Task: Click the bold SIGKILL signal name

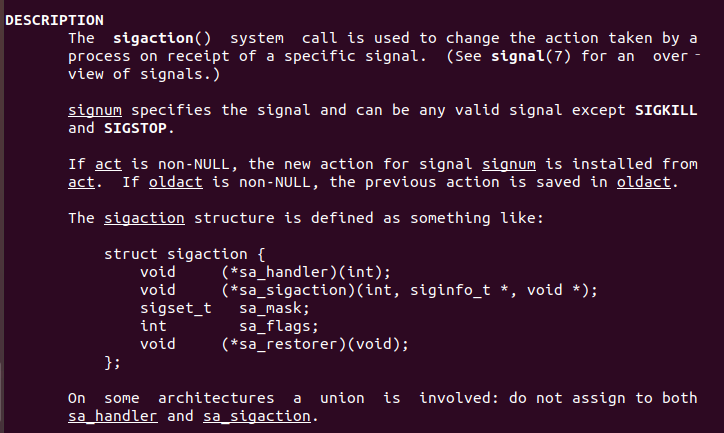Action: point(667,110)
